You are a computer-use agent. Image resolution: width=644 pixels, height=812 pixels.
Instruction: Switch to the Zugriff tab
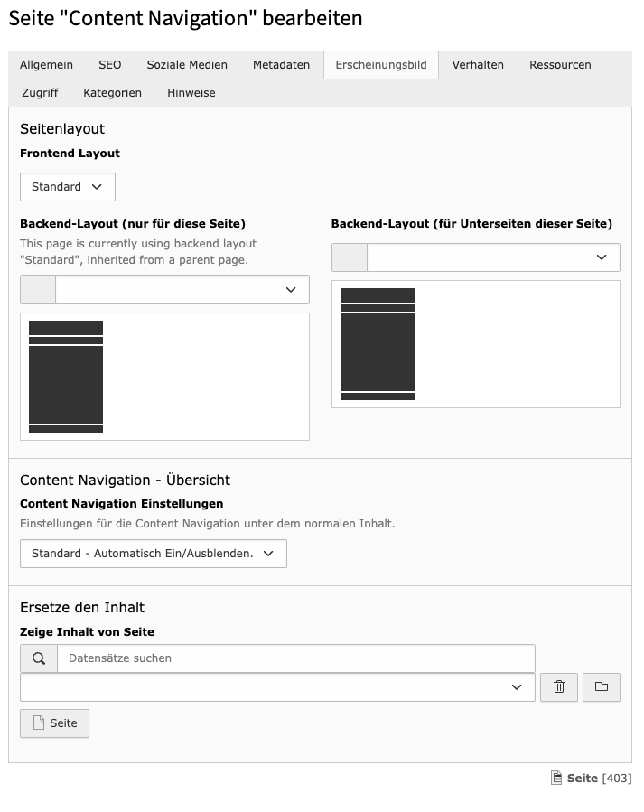(x=40, y=93)
